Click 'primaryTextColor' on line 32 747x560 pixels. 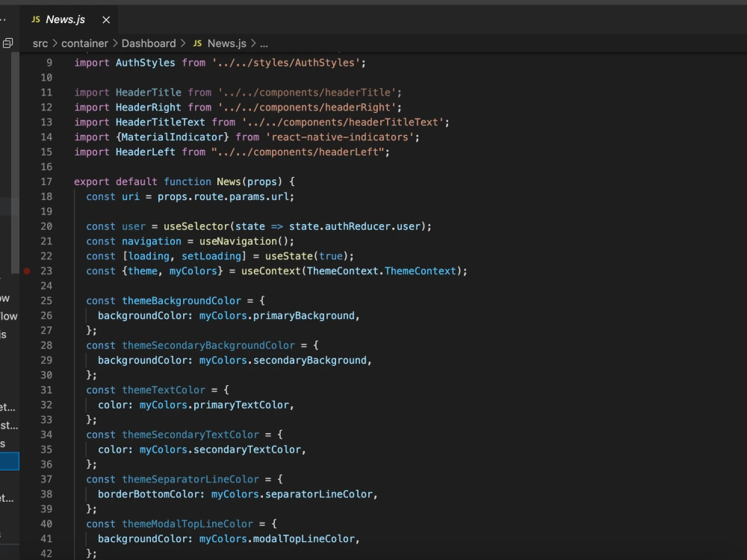pos(241,405)
